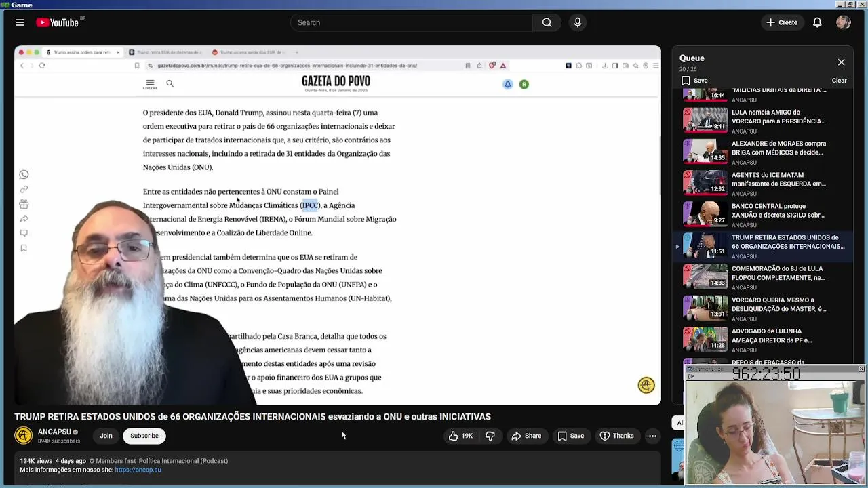This screenshot has height=488, width=868.
Task: Click the Gazeta do Povo logo in video
Action: click(x=336, y=82)
